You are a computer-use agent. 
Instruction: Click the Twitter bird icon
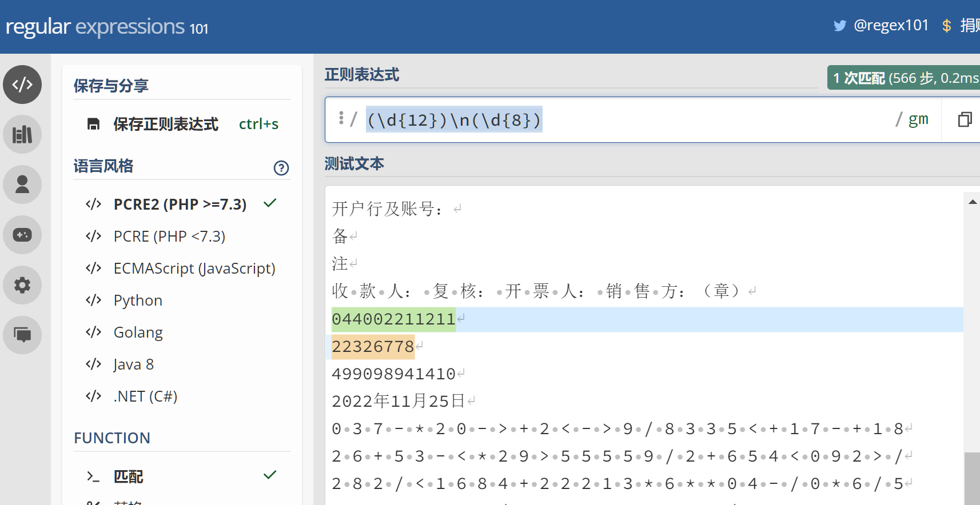839,26
